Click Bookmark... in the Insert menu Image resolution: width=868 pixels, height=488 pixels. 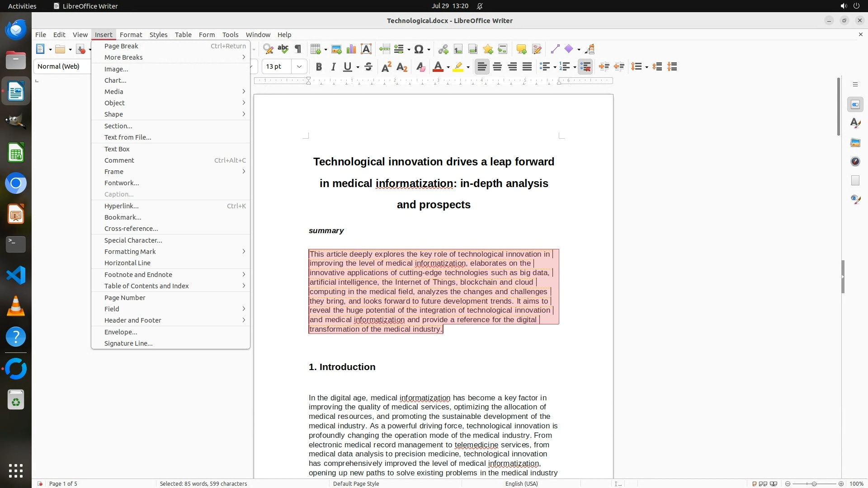pos(123,217)
